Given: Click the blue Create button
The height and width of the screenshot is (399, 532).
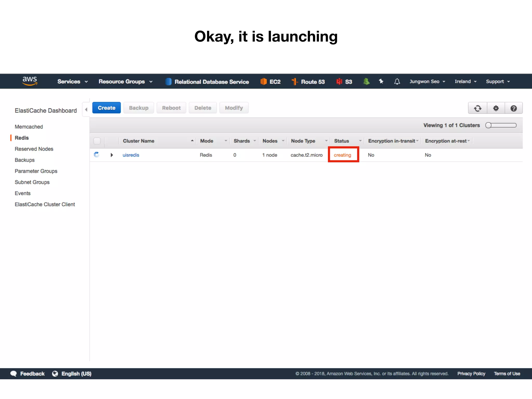Looking at the screenshot, I should tap(107, 108).
